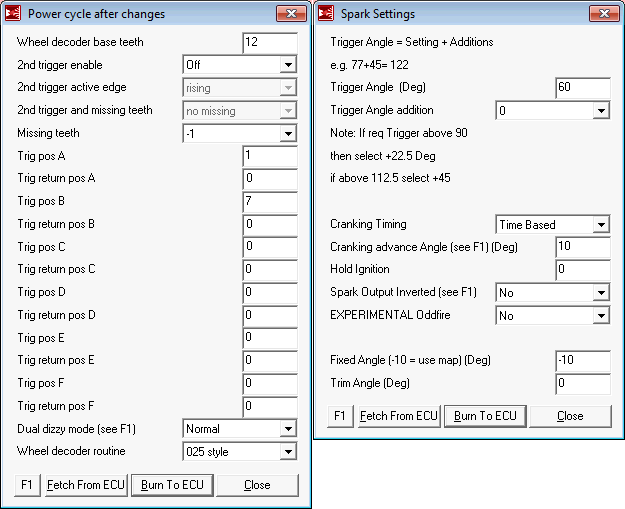
Task: Click F1 help in Power cycle window
Action: coord(27,485)
